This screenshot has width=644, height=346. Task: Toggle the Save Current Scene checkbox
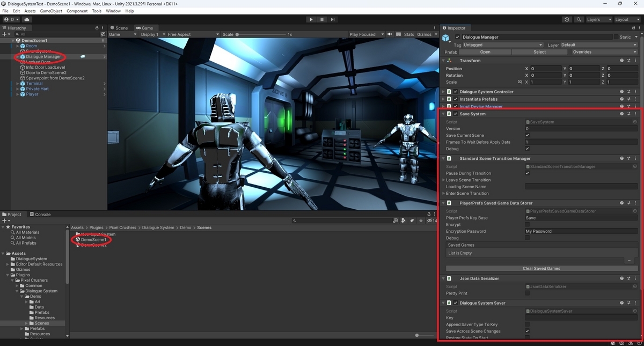tap(527, 135)
